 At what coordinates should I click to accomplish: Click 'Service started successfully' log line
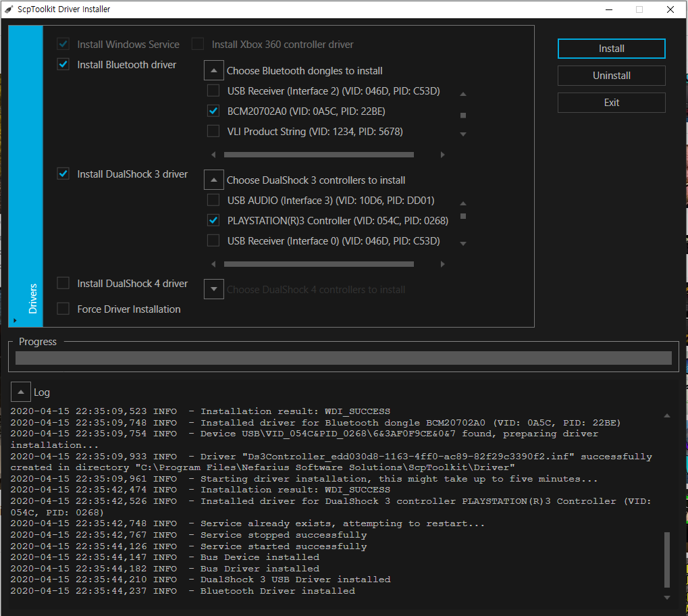point(188,546)
